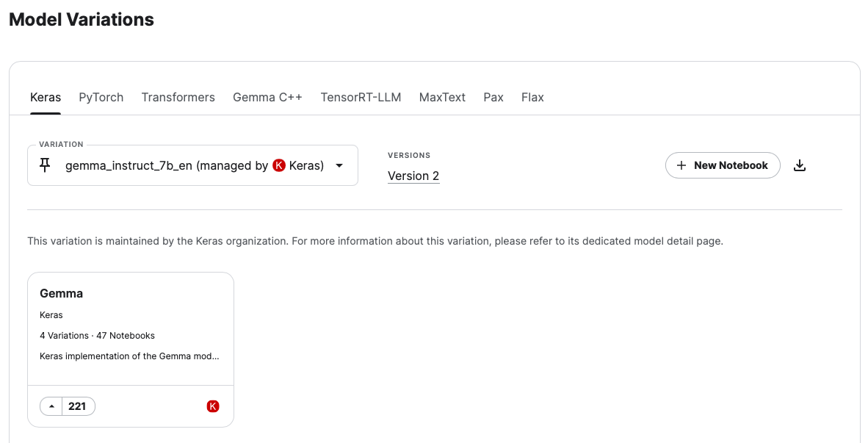Click the VERSIONS label
Image resolution: width=868 pixels, height=443 pixels.
pos(409,156)
